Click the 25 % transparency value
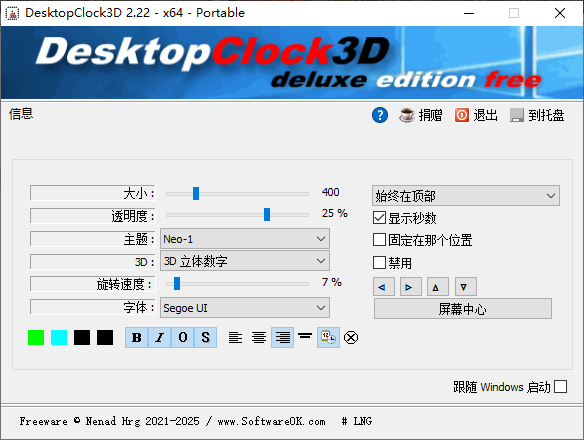Screen dimensions: 584x440 point(334,213)
